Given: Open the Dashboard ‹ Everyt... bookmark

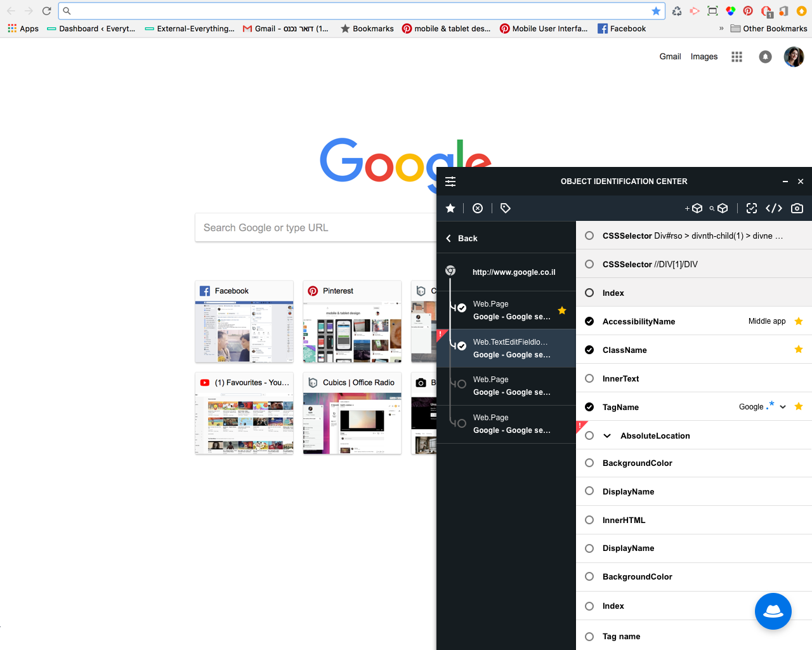Looking at the screenshot, I should [91, 29].
